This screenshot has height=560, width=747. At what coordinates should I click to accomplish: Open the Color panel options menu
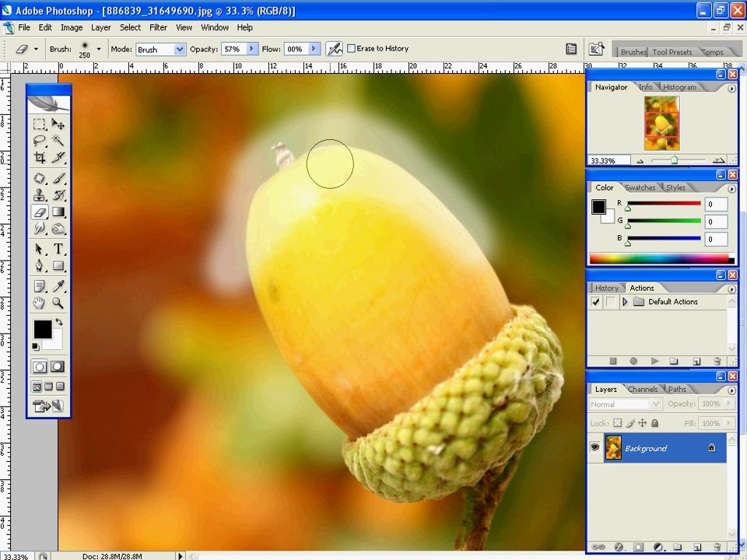point(731,188)
